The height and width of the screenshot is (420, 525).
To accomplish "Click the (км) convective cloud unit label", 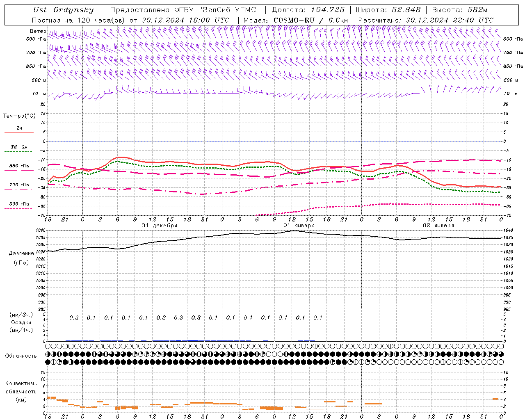I will coord(21,399).
